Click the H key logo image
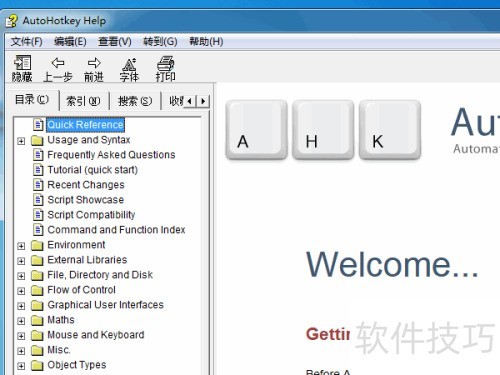The image size is (500, 375). click(x=323, y=130)
